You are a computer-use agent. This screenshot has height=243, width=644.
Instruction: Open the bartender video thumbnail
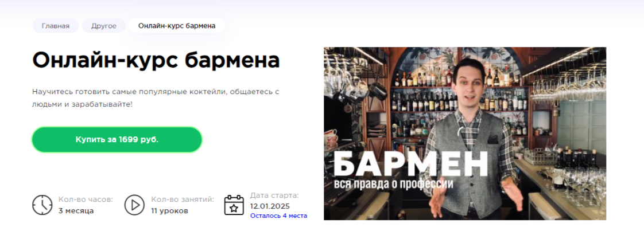[465, 134]
